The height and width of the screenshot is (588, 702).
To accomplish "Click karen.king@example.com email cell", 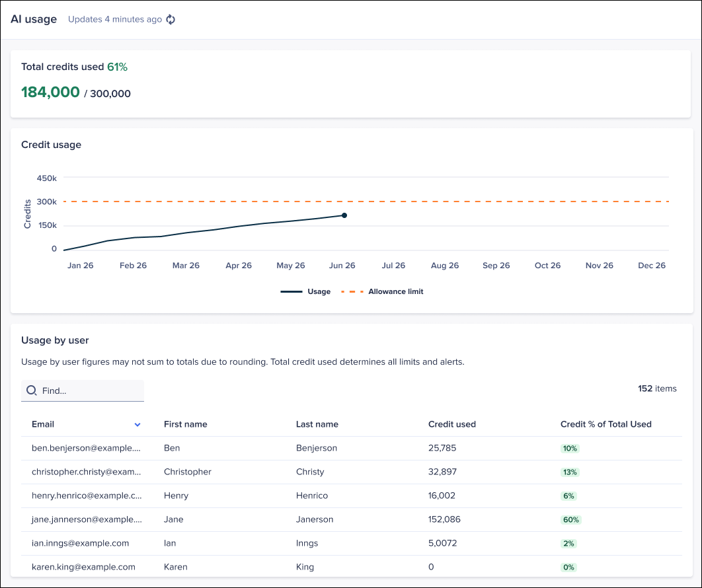I will point(83,566).
